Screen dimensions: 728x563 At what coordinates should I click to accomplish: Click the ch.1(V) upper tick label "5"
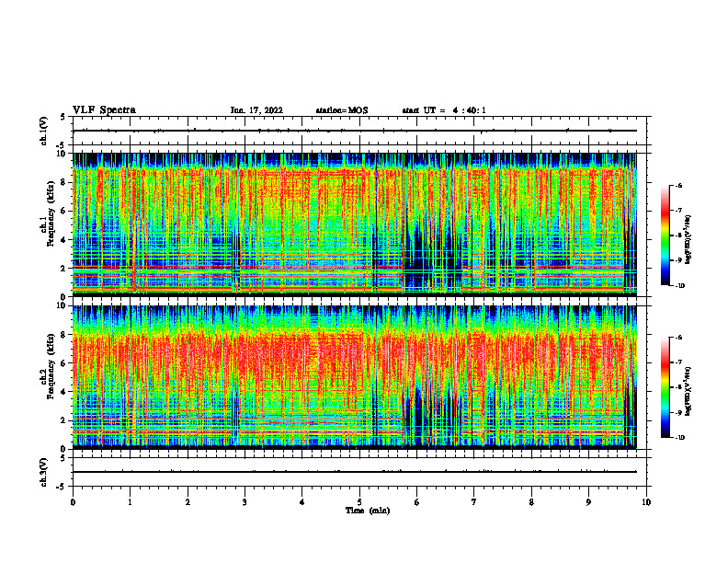point(64,117)
